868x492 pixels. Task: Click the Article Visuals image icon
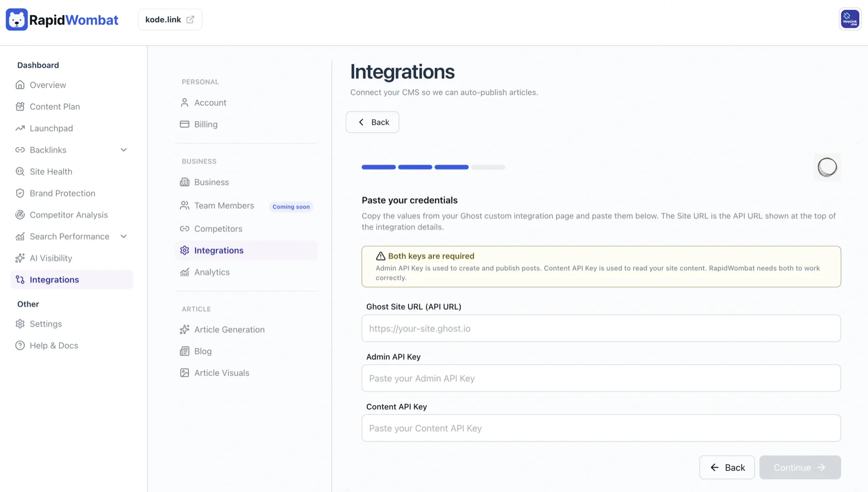pyautogui.click(x=184, y=373)
